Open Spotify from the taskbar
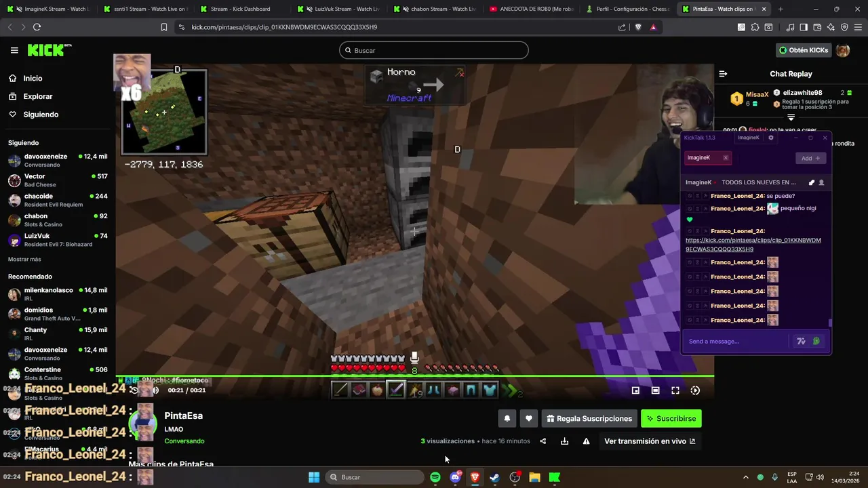Screen dimensions: 868x488 pyautogui.click(x=435, y=477)
